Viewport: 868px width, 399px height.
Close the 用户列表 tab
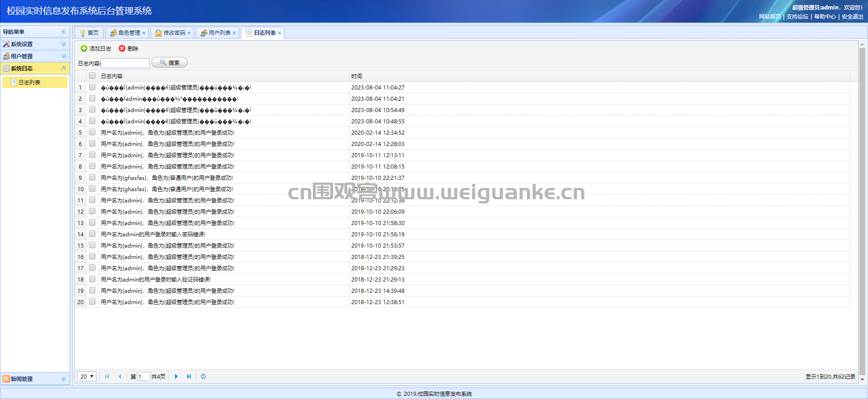tap(234, 33)
